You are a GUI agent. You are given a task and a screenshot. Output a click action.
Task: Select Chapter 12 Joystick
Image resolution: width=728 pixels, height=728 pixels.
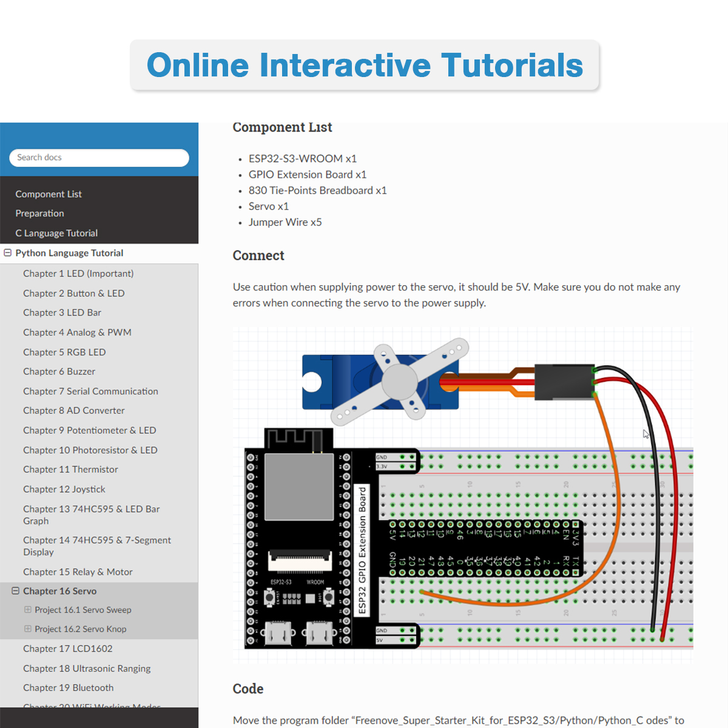tap(64, 489)
